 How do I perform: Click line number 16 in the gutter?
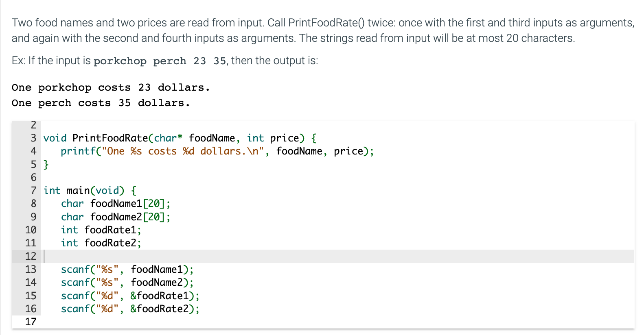31,309
